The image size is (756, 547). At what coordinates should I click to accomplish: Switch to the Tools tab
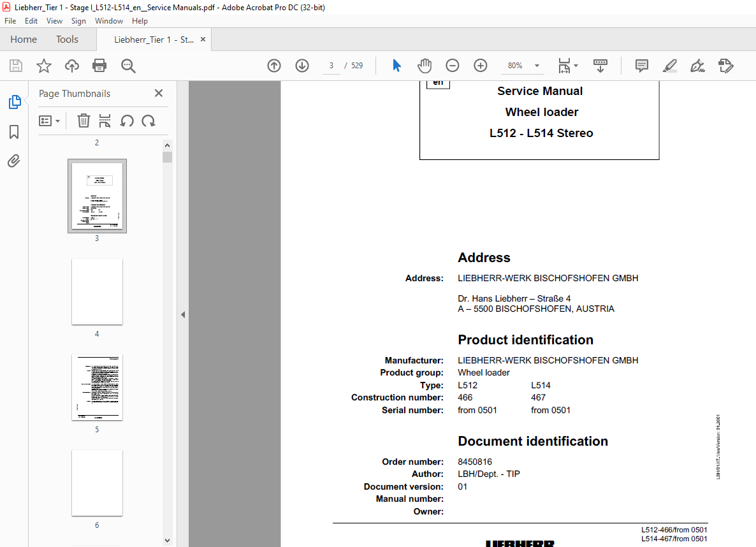67,40
